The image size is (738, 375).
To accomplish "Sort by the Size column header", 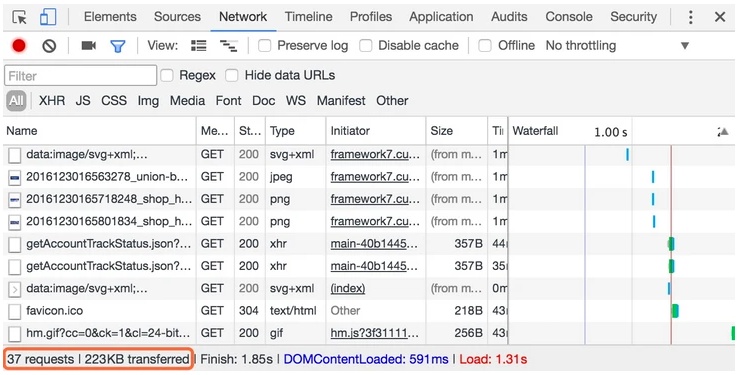I will 457,131.
